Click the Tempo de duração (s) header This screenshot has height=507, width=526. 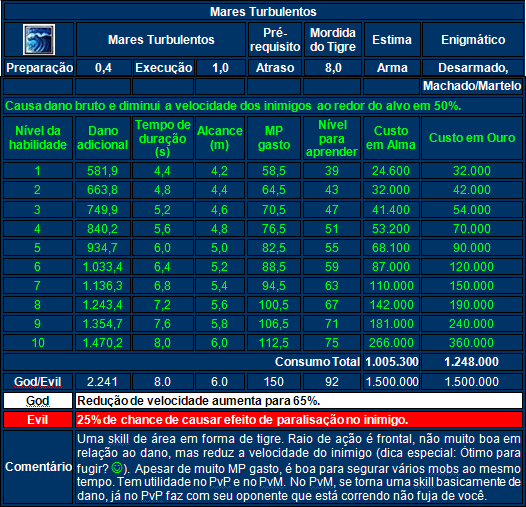[x=163, y=138]
